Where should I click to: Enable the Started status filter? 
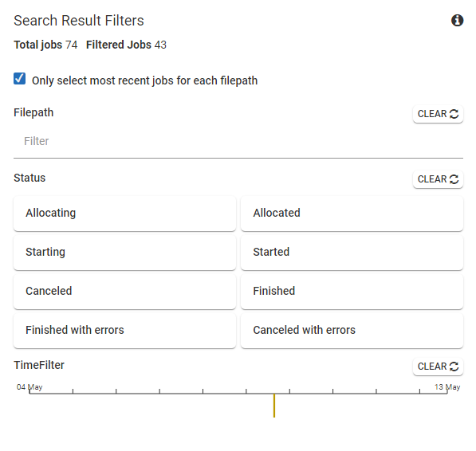coord(352,253)
